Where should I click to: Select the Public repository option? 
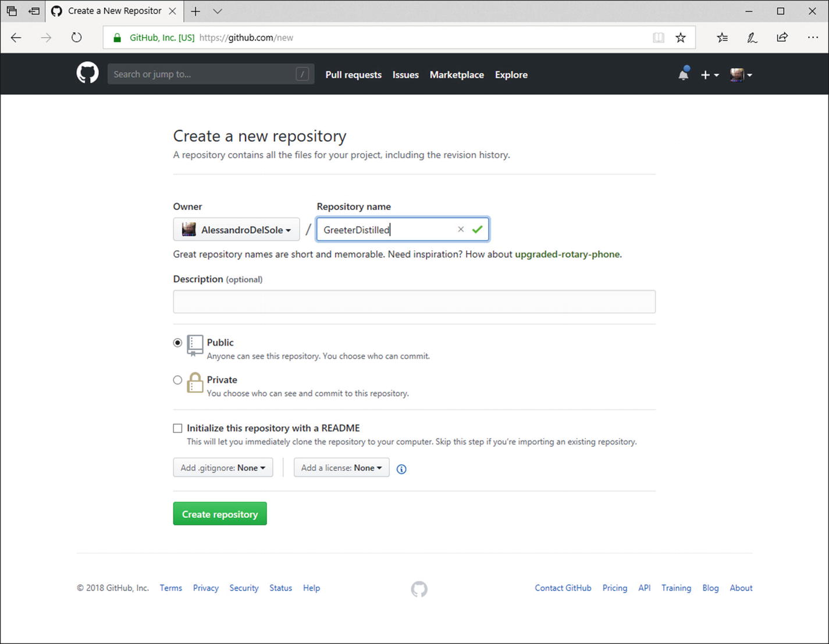click(x=178, y=343)
